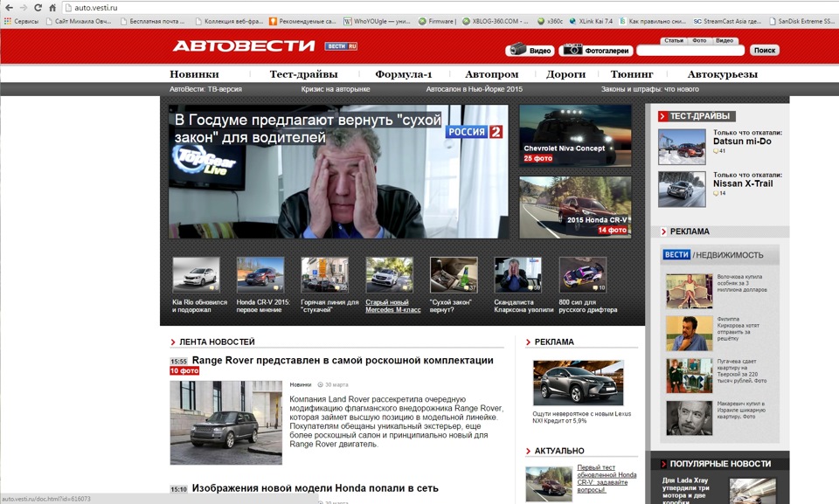Open 800 сил для русского дрифтера thumbnail
Image resolution: width=839 pixels, height=504 pixels.
coord(583,275)
